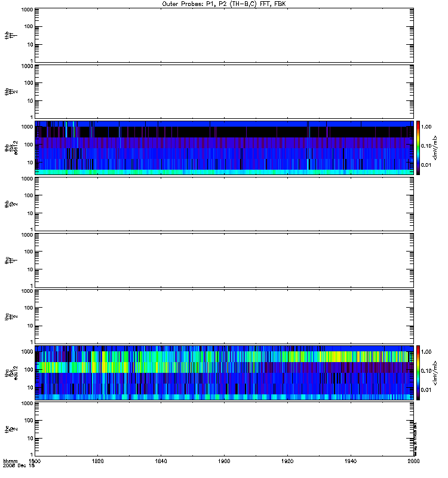Click the thc fff 2 panel label
This screenshot has height=478, width=448.
click(x=11, y=317)
